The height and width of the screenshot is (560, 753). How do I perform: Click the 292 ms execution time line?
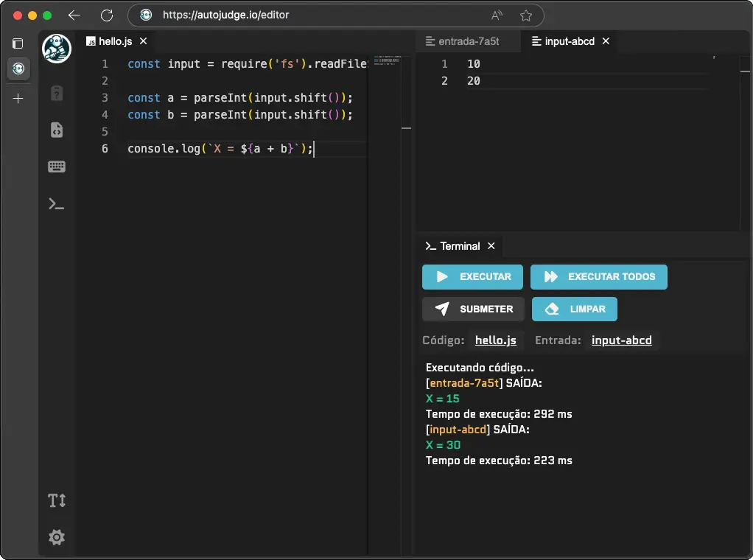(499, 414)
